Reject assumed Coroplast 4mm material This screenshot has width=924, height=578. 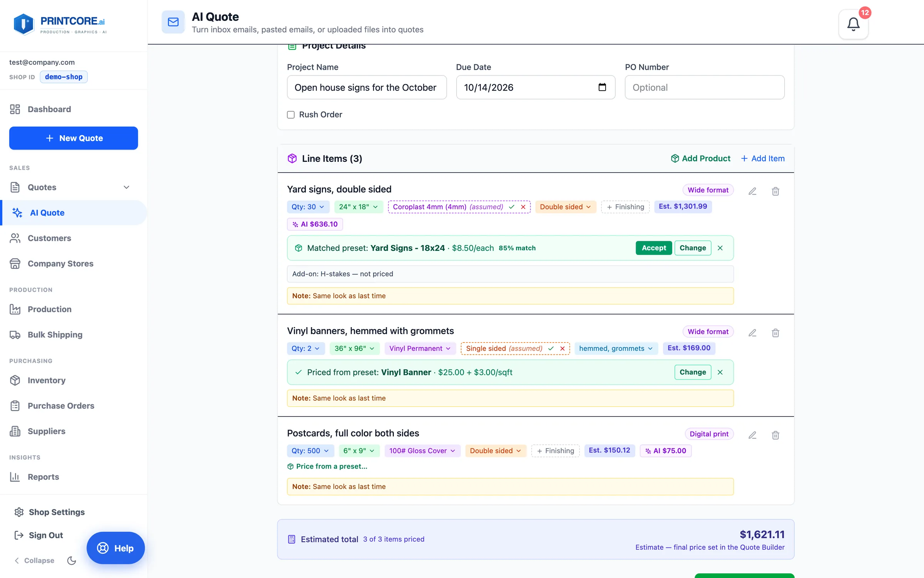(523, 207)
